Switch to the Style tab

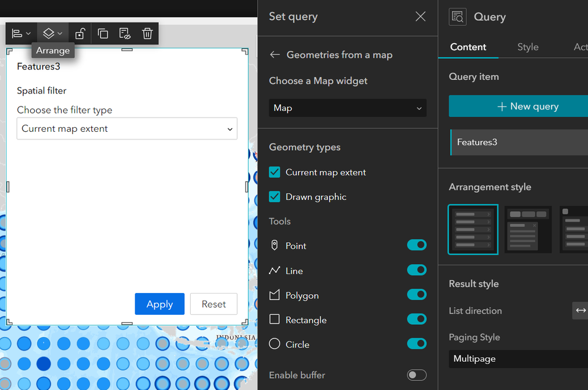coord(527,47)
